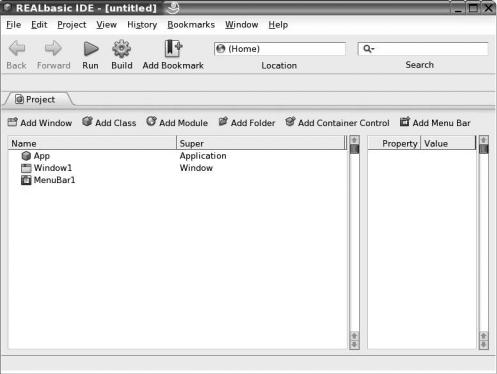Viewport: 497px width, 374px height.
Task: Select the 'App' row name
Action: point(42,156)
